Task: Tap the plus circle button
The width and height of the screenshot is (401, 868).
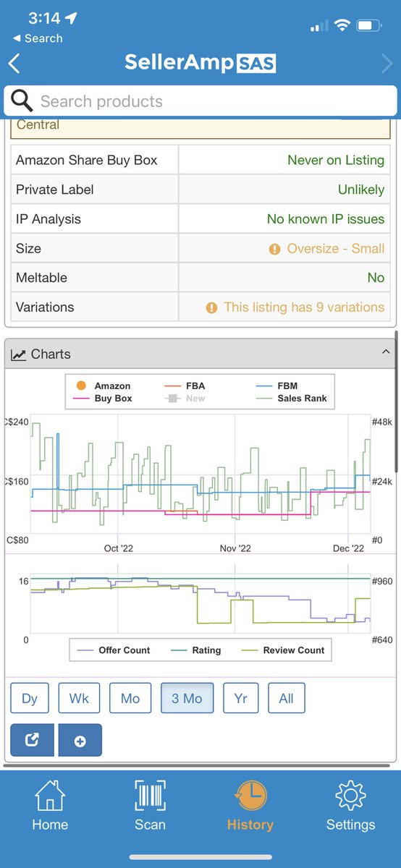Action: click(x=80, y=740)
